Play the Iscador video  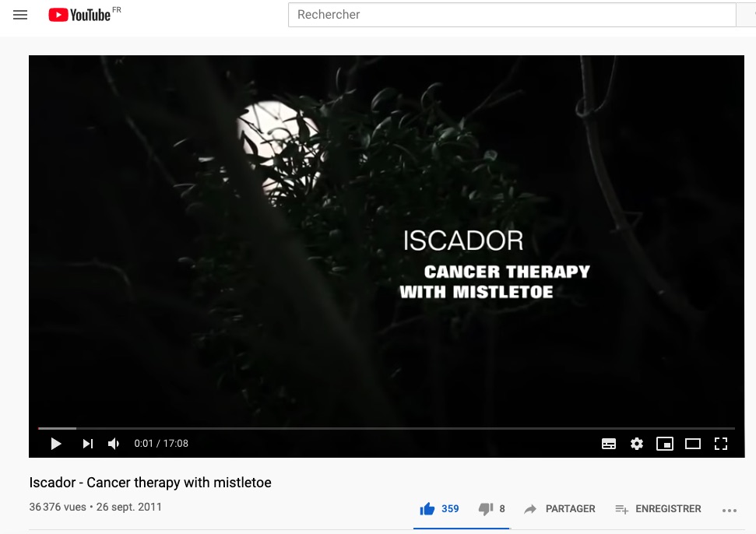pos(56,444)
